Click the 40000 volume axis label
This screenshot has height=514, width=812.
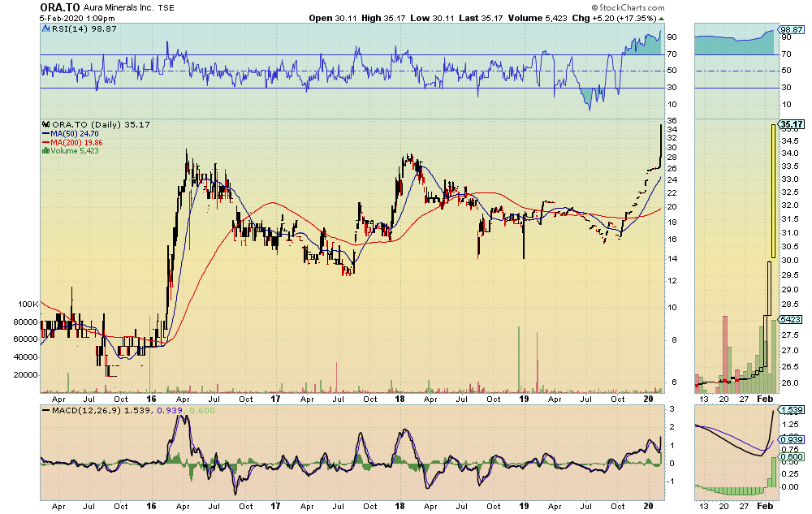pos(25,357)
